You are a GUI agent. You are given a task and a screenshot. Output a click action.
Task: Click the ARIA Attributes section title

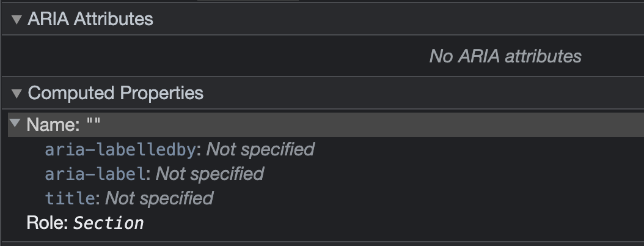pos(90,20)
